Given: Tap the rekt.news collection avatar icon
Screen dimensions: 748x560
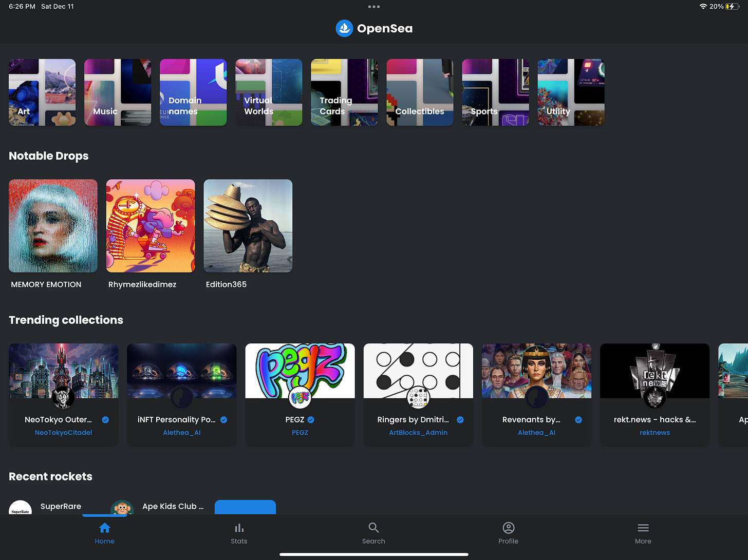Looking at the screenshot, I should pyautogui.click(x=654, y=397).
